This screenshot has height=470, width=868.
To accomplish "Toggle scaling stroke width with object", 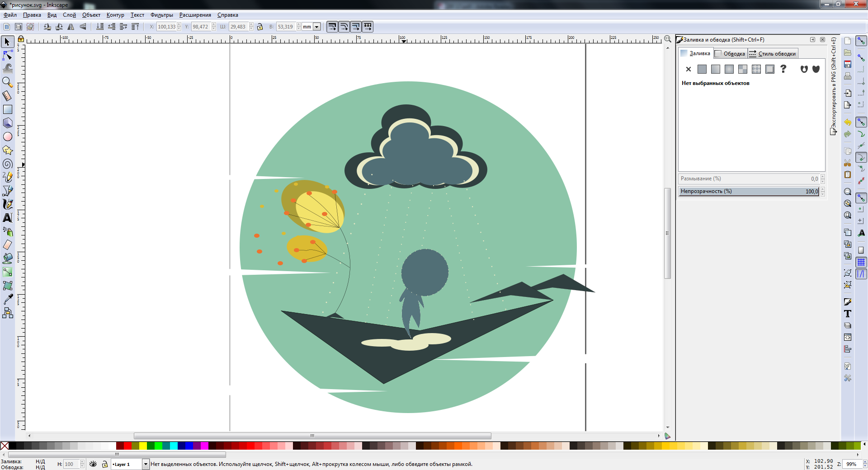I will click(332, 27).
